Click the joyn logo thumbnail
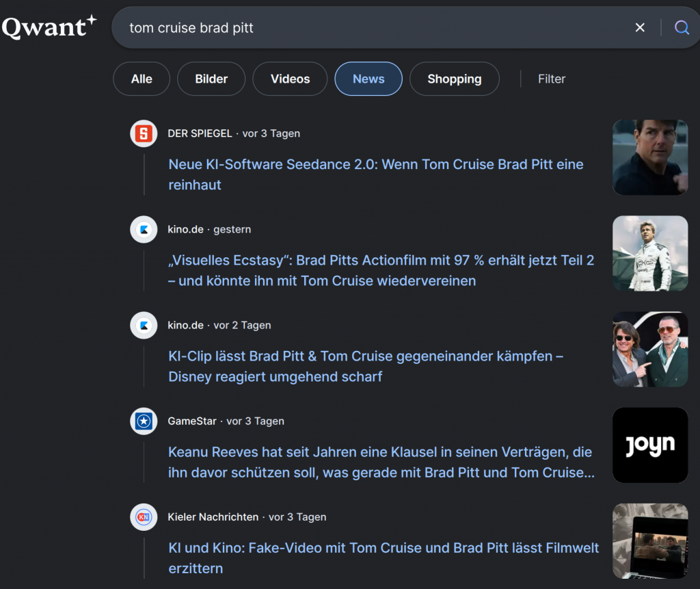Image resolution: width=700 pixels, height=589 pixels. (649, 445)
